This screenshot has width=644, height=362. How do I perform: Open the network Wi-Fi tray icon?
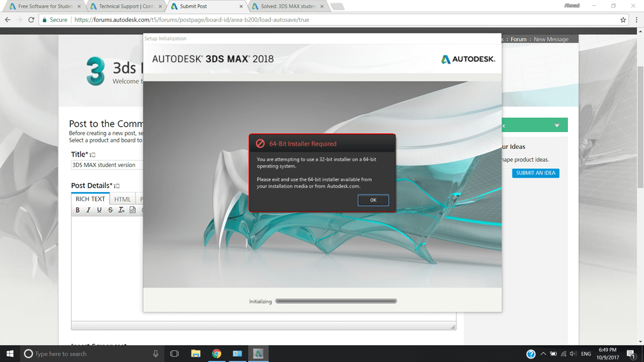(x=563, y=354)
